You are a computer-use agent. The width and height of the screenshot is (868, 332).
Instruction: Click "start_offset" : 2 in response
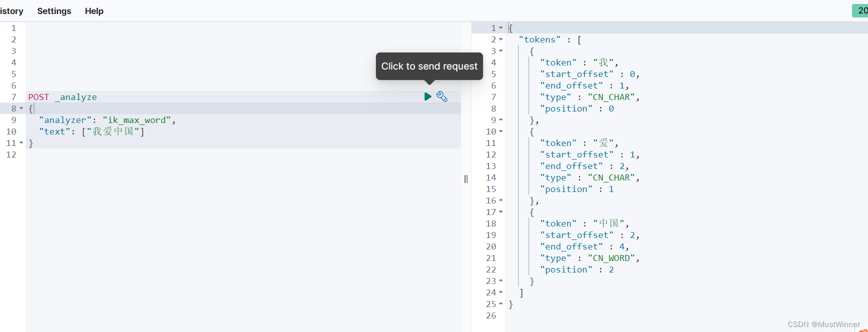pos(590,235)
